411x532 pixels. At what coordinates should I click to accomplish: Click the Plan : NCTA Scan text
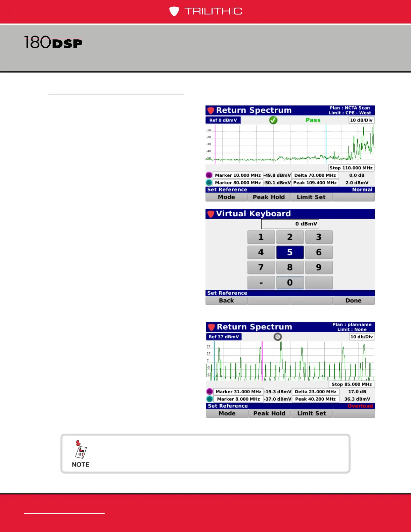tap(350, 108)
